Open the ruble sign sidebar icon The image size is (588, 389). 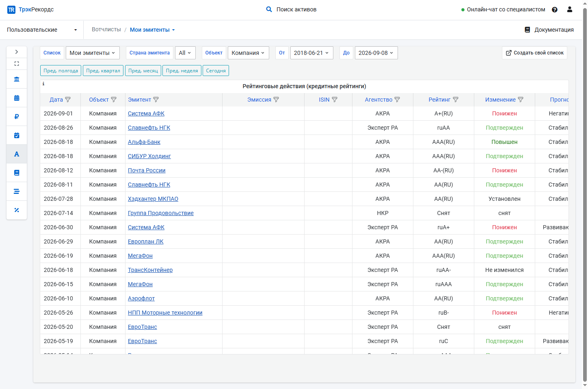(x=17, y=117)
